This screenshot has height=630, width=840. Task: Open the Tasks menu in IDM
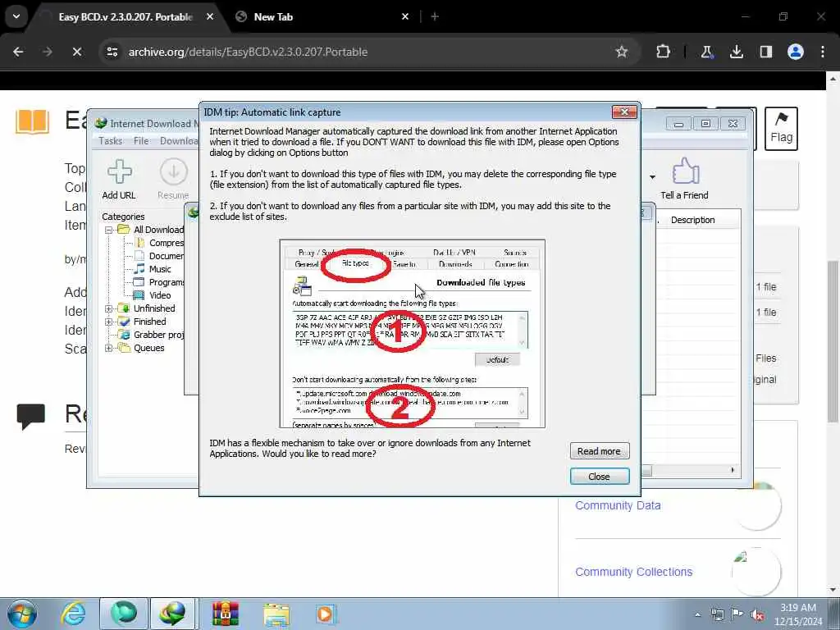pos(111,141)
